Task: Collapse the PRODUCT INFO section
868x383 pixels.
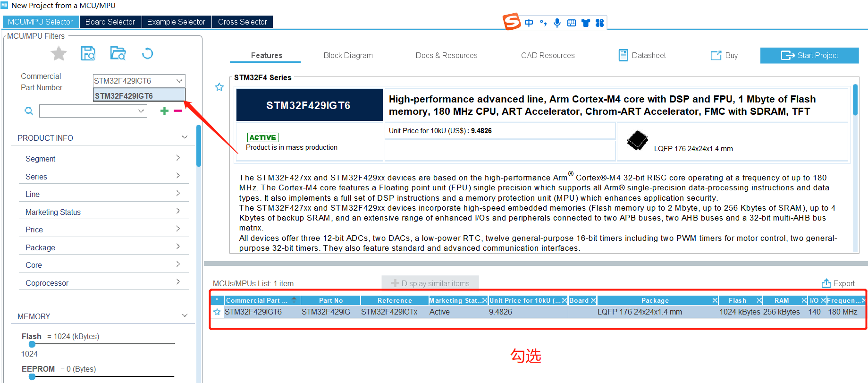Action: click(185, 137)
